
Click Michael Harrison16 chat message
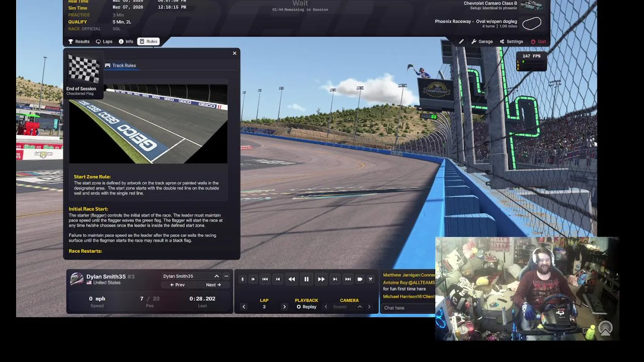tap(409, 297)
